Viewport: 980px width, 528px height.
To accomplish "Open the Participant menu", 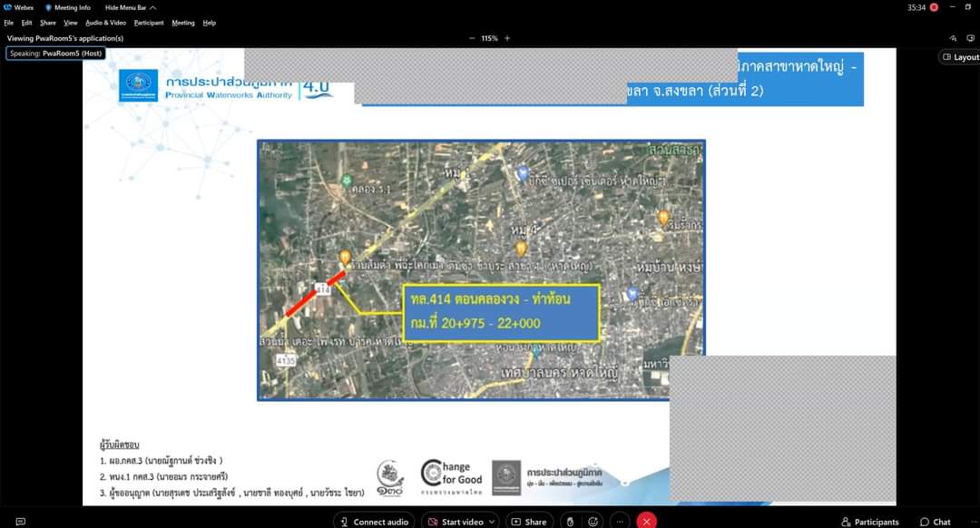I will (x=149, y=23).
